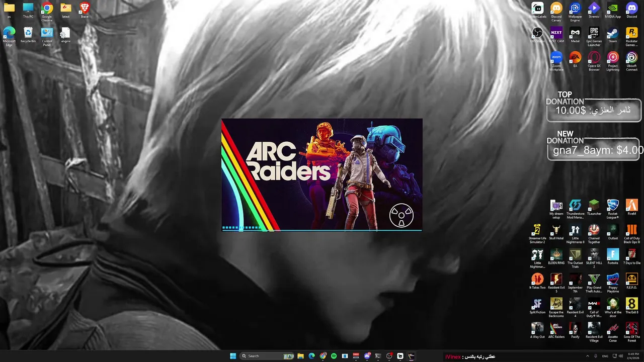Open the EA app shortcut
Viewport: 644px width, 362px height.
tap(575, 59)
